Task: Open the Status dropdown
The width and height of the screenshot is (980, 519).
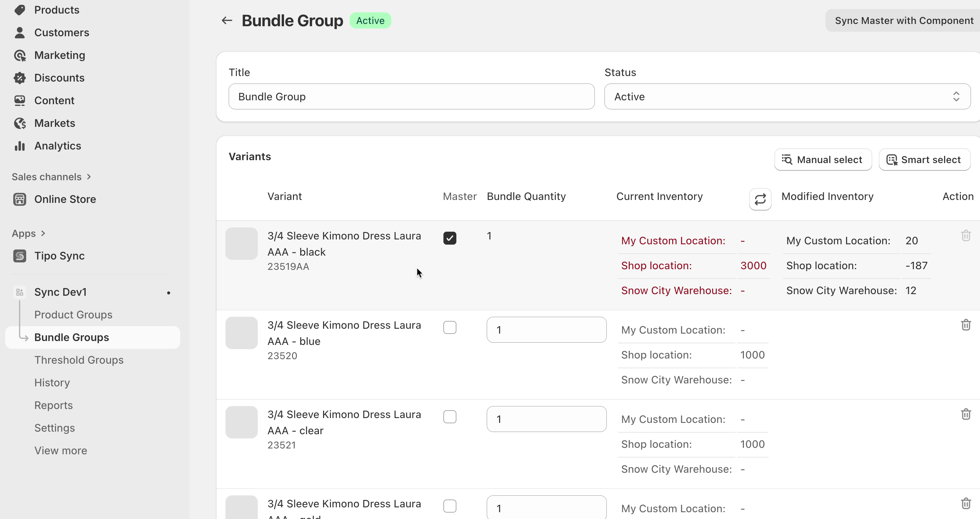Action: click(x=787, y=97)
